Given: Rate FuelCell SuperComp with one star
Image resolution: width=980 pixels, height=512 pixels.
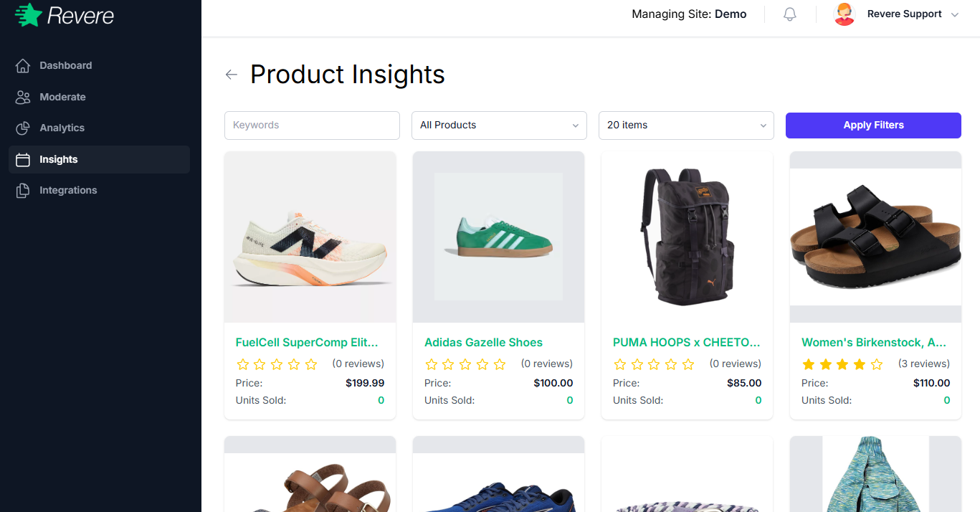Looking at the screenshot, I should (x=242, y=364).
